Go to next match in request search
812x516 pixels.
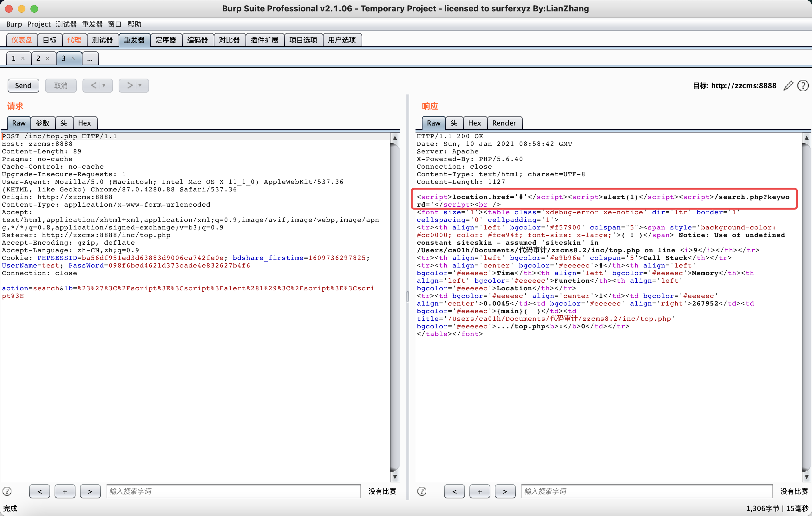click(x=90, y=491)
